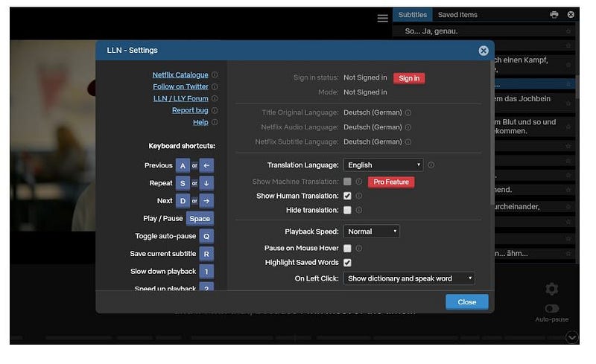Screen dimensions: 596x364
Task: Open the Follow on Twitter link
Action: click(180, 86)
